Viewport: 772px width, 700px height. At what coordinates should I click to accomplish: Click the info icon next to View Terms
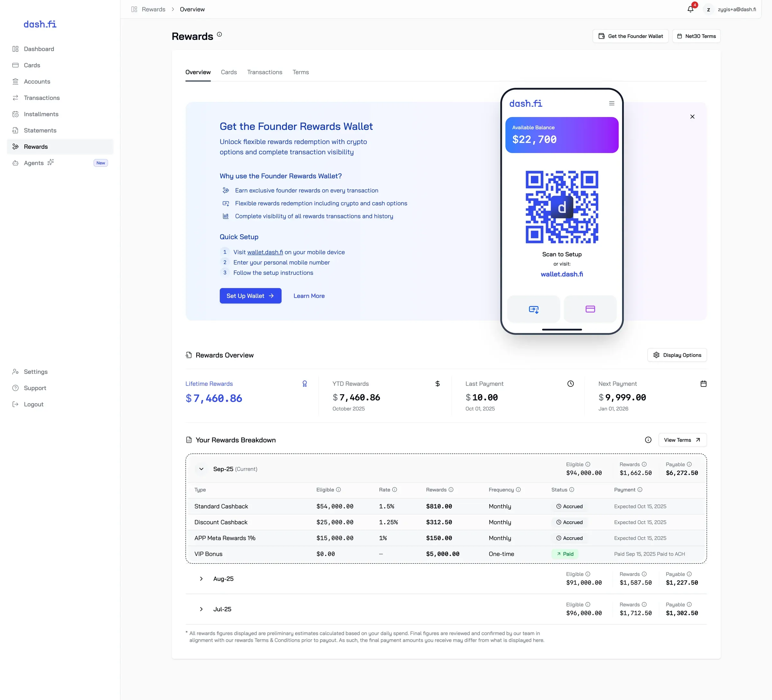[648, 440]
